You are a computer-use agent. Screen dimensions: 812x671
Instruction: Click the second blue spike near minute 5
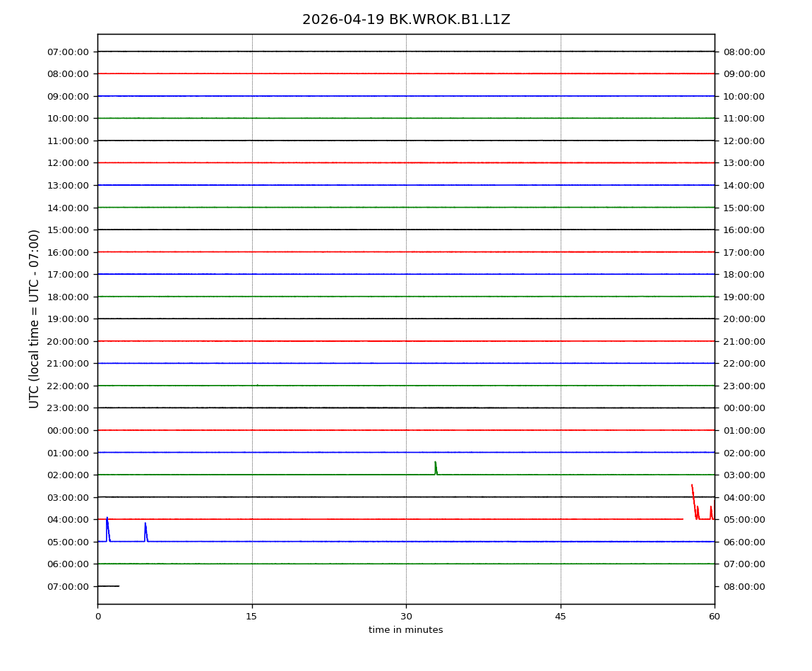pyautogui.click(x=145, y=531)
